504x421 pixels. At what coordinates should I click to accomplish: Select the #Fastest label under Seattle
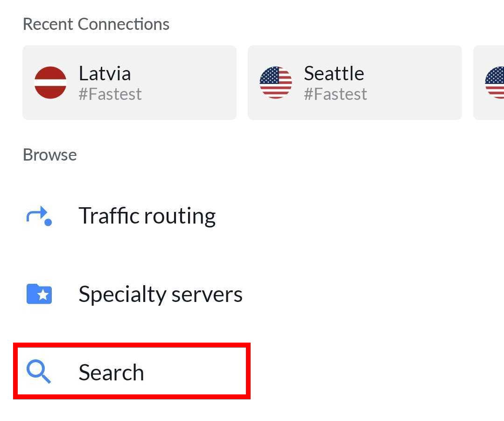pos(336,94)
